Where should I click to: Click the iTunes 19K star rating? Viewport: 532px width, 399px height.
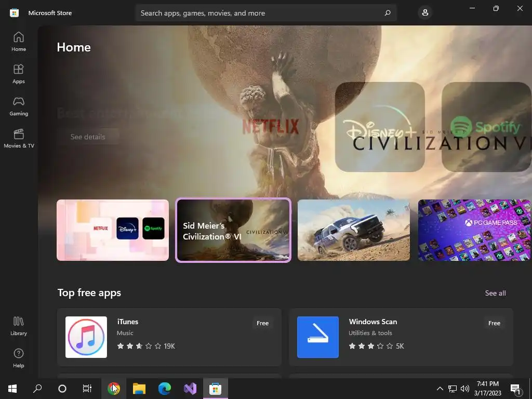(146, 346)
